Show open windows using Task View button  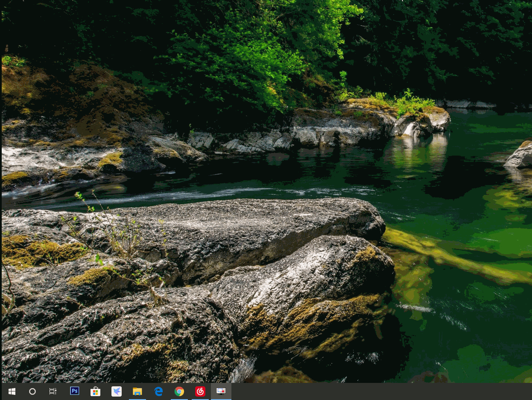pyautogui.click(x=53, y=391)
